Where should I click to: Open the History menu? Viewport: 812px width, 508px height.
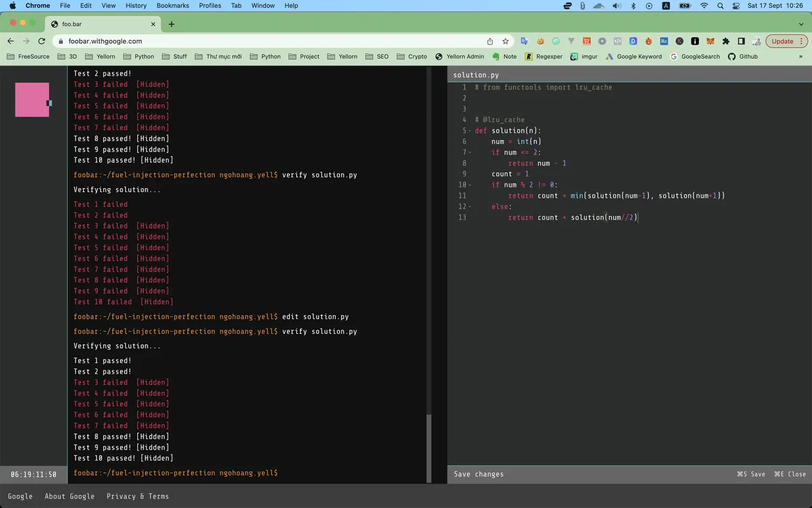click(135, 5)
